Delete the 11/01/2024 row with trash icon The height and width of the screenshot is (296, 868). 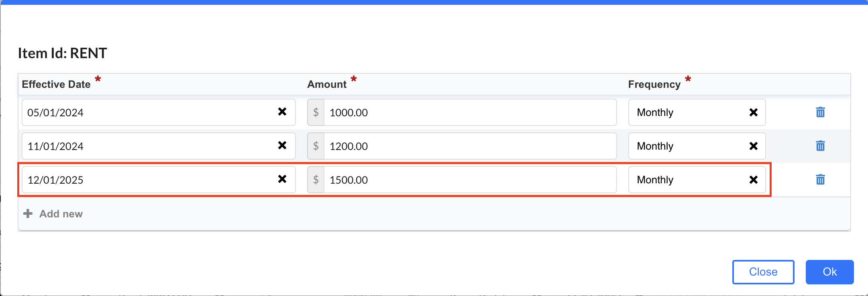(x=820, y=146)
